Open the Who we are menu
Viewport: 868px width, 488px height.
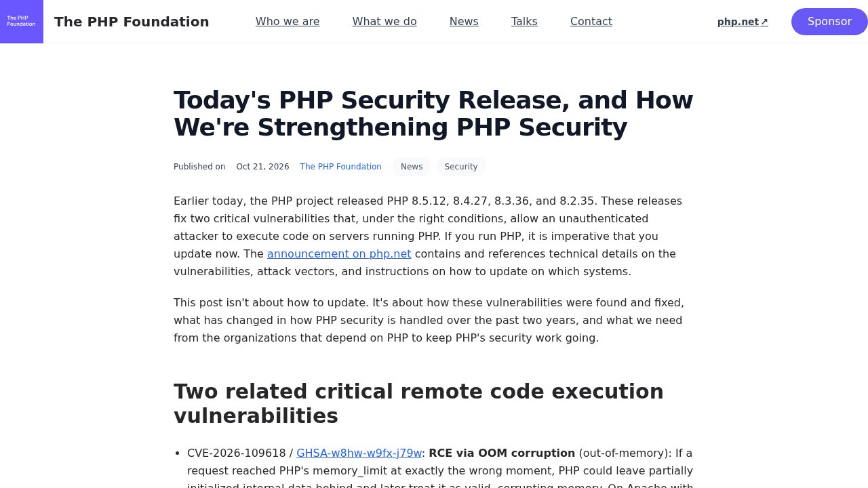click(x=288, y=22)
